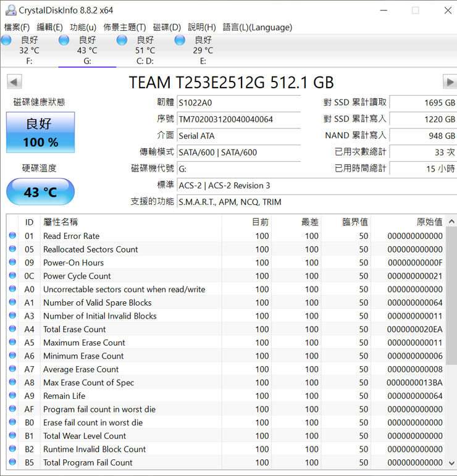Click status dot of Number of Valid Spare Blocks
Image resolution: width=457 pixels, height=476 pixels.
pyautogui.click(x=12, y=302)
